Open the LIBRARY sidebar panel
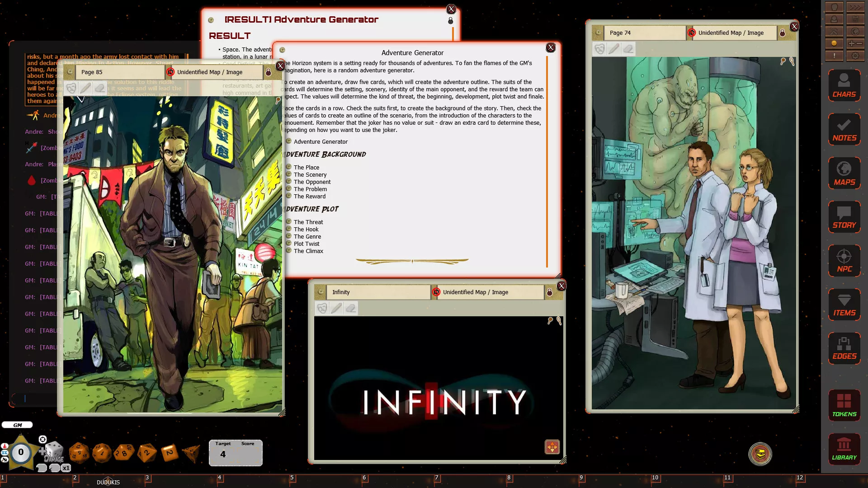 click(x=844, y=449)
